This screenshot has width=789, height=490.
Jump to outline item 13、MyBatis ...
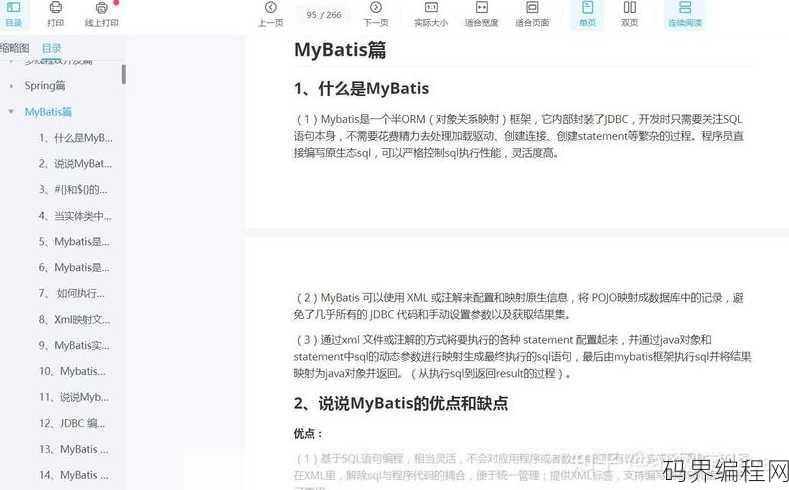pos(73,449)
